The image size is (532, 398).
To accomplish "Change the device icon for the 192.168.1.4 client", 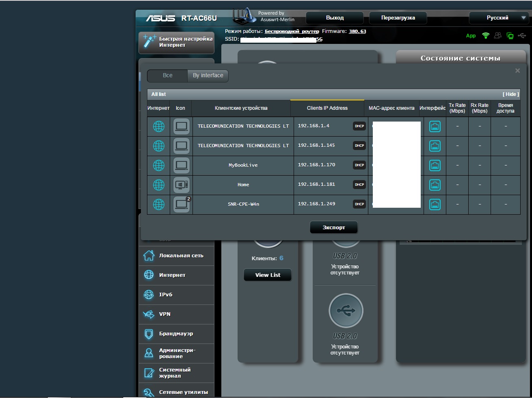I will point(182,126).
